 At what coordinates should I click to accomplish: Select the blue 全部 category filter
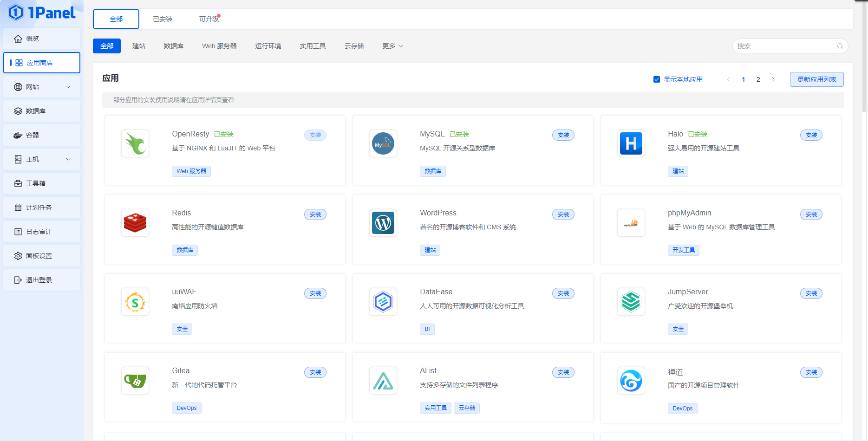point(107,46)
